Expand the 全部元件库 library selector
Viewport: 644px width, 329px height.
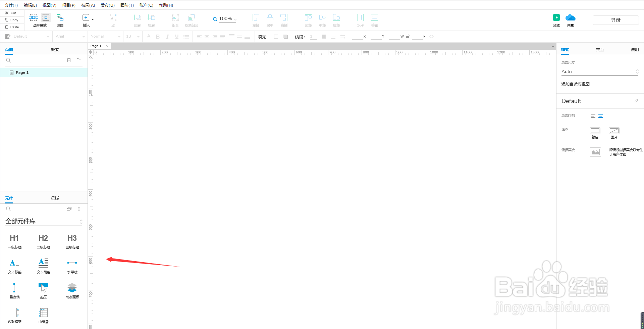coord(44,221)
